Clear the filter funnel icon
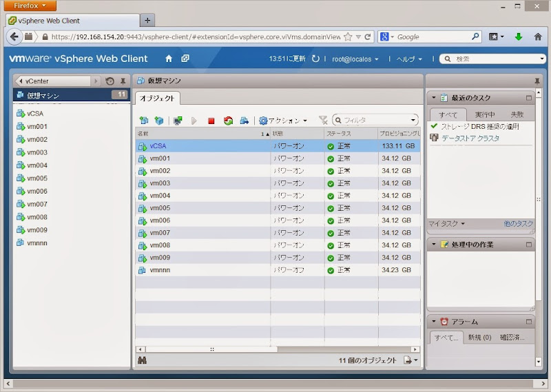 323,121
